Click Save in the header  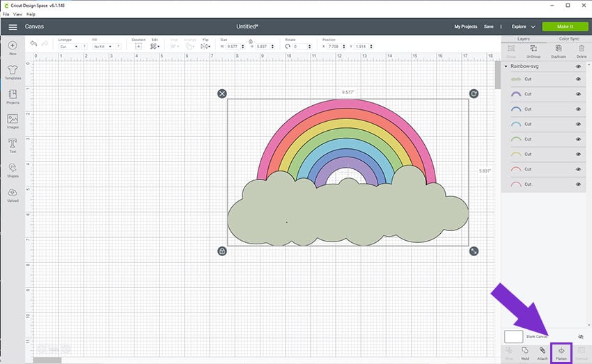(x=488, y=26)
